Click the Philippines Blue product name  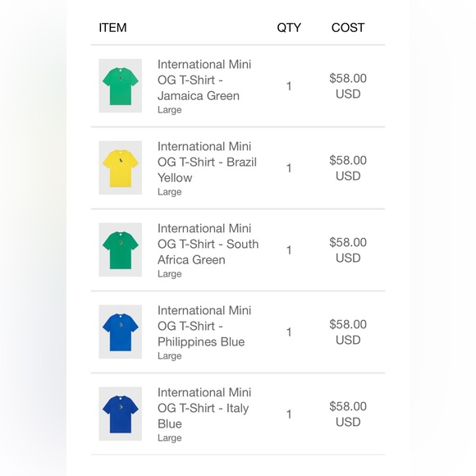204,326
